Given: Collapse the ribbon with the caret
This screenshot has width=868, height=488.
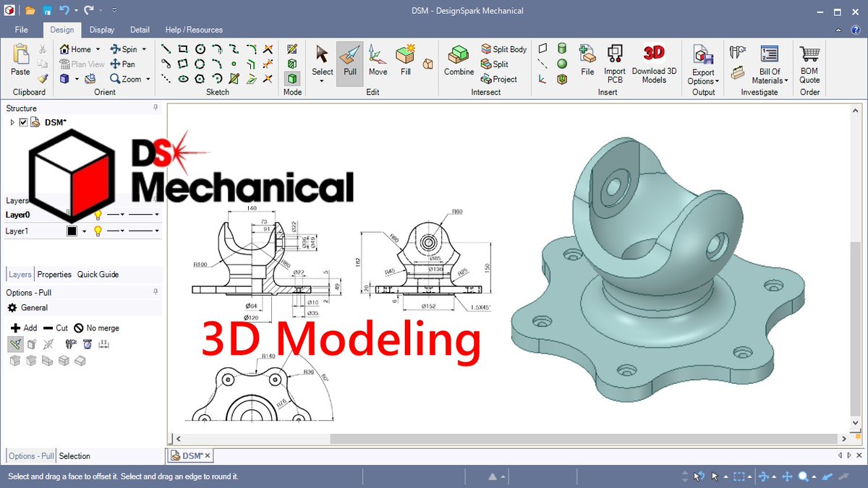Looking at the screenshot, I should [x=838, y=30].
